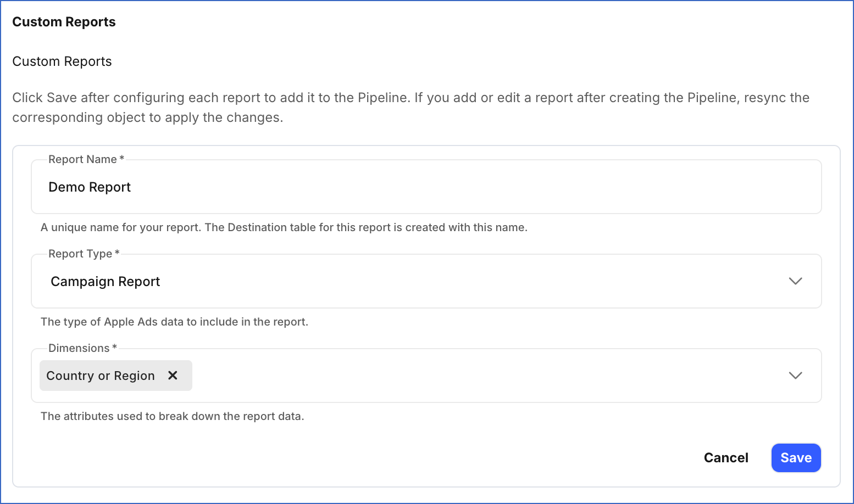Click the 'The type of Apple Ads data' help text
The height and width of the screenshot is (504, 854).
(174, 322)
